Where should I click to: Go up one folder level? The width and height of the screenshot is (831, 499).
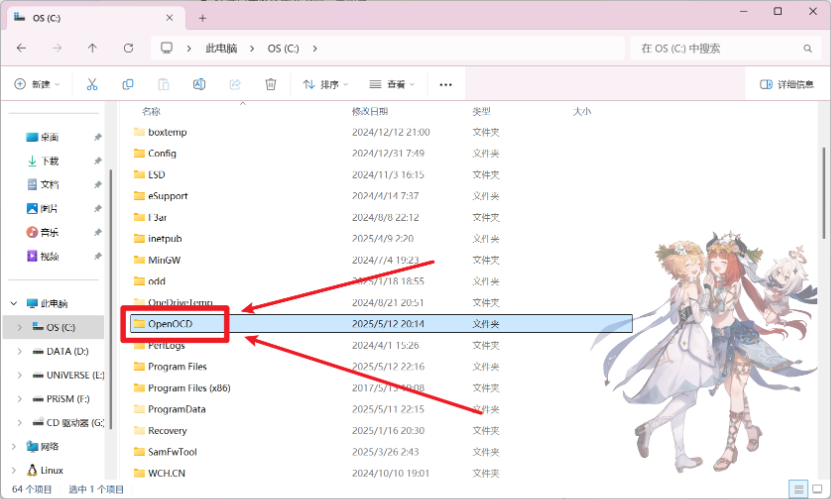(x=92, y=48)
